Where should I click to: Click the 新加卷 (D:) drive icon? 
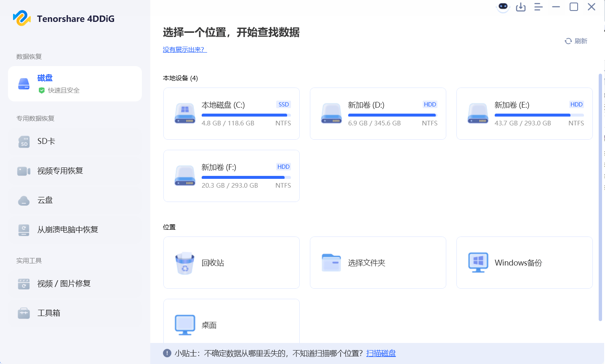331,114
